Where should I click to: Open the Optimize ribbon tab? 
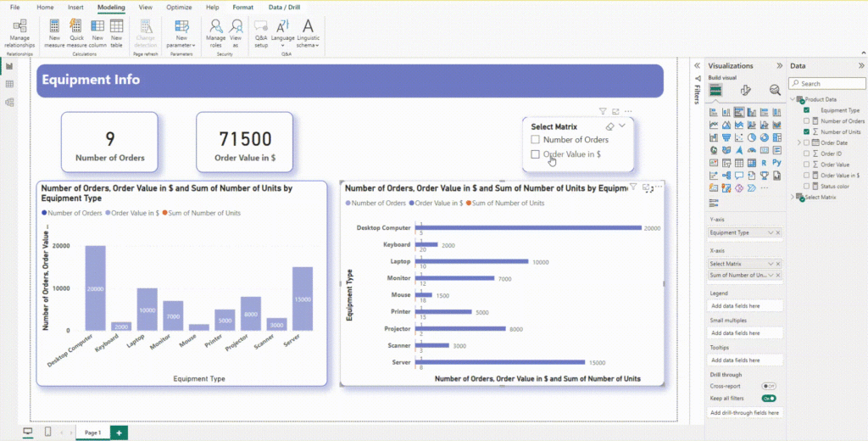click(x=179, y=7)
